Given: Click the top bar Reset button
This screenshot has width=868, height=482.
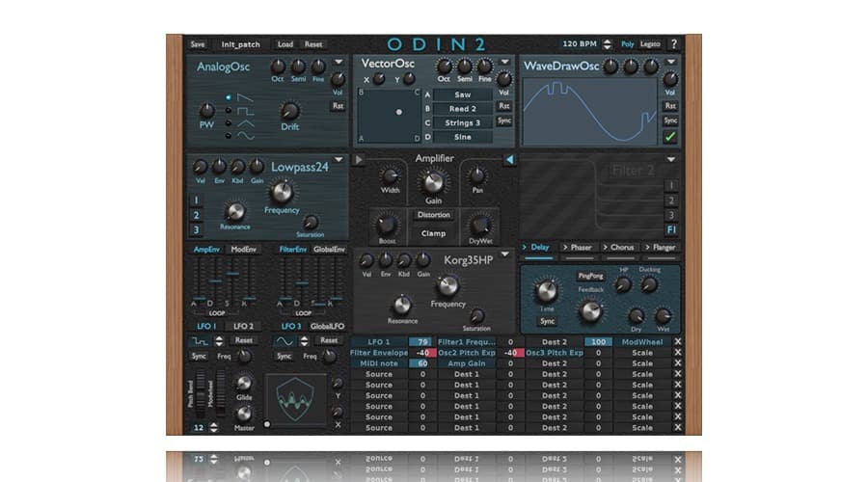Looking at the screenshot, I should pos(313,44).
